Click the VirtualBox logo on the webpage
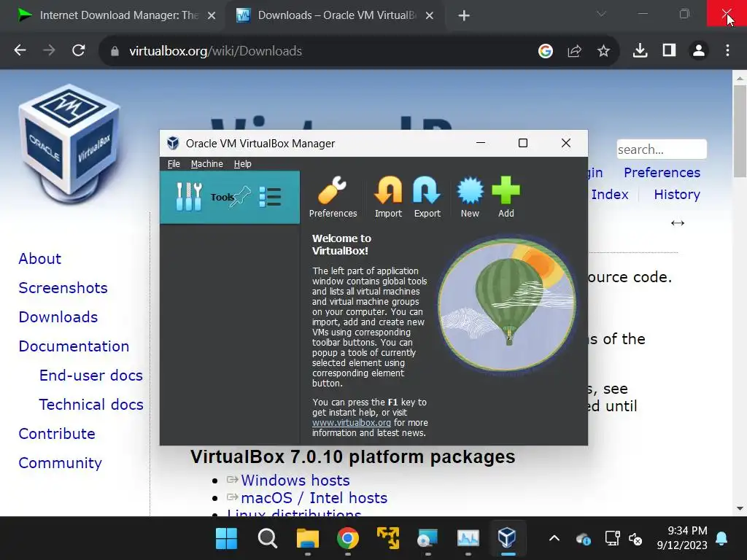 tap(70, 144)
